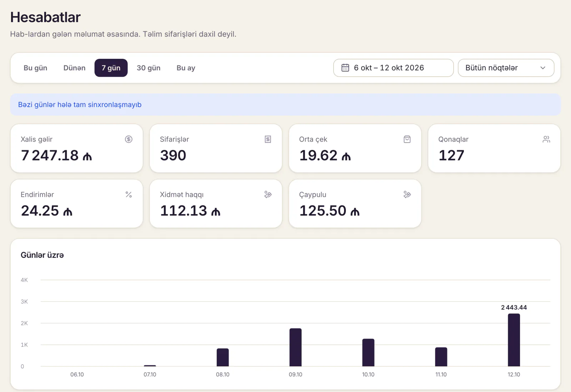
Task: Click the hand-coins icon on Xidmət haqqı card
Action: point(268,194)
